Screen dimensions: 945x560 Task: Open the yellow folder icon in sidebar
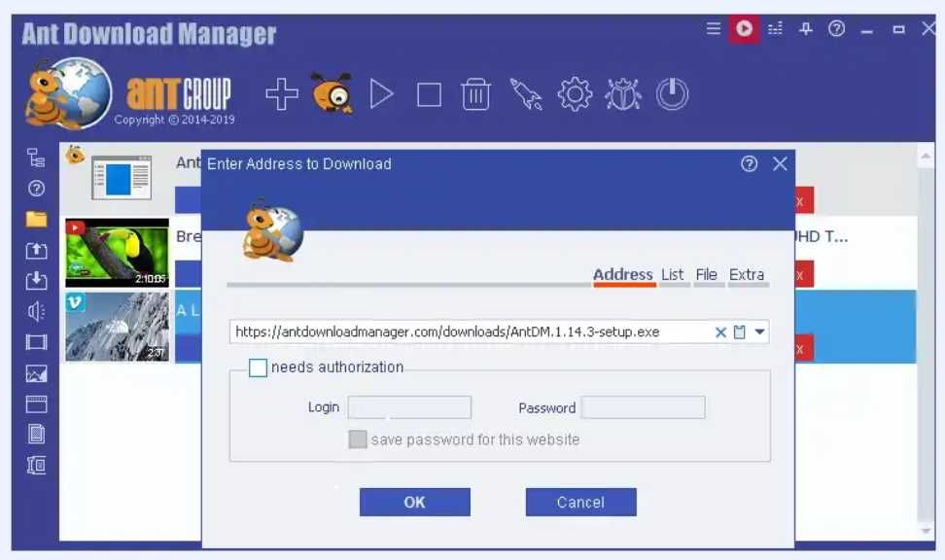pos(36,220)
